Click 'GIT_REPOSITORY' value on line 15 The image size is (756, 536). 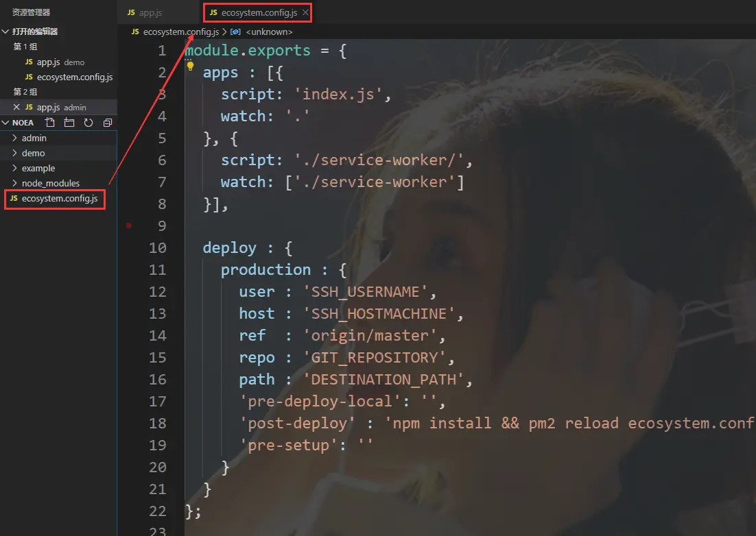[x=374, y=357]
